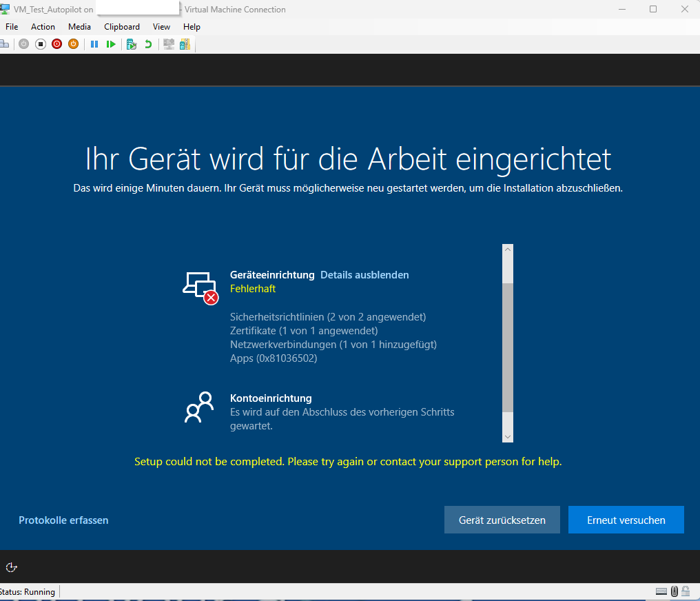
Task: Create a checkpoint using the checkpoint icon
Action: click(132, 43)
